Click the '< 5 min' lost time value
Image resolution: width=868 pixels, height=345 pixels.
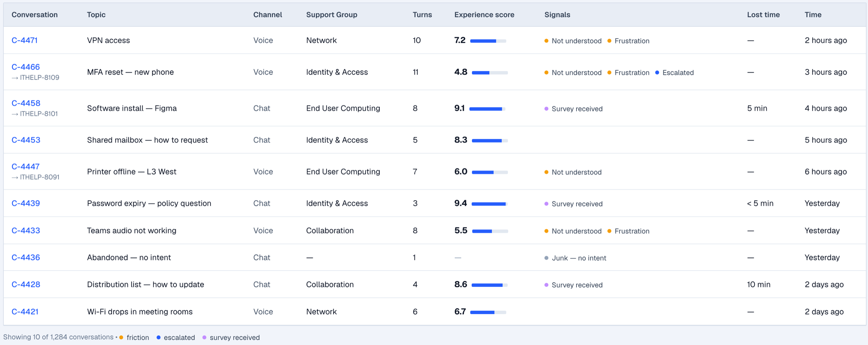click(760, 203)
